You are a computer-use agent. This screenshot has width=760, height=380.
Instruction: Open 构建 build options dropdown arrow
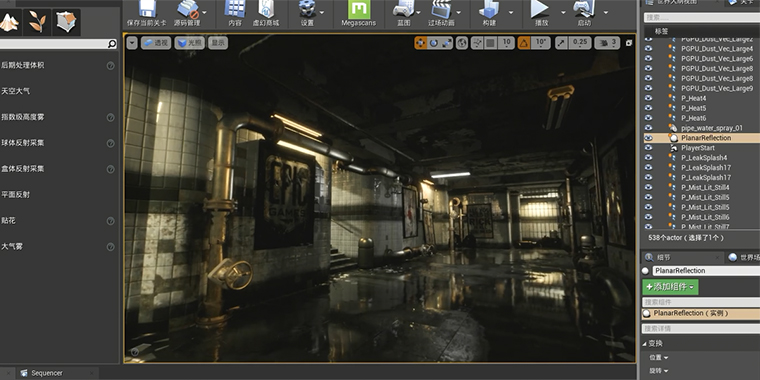pos(510,12)
